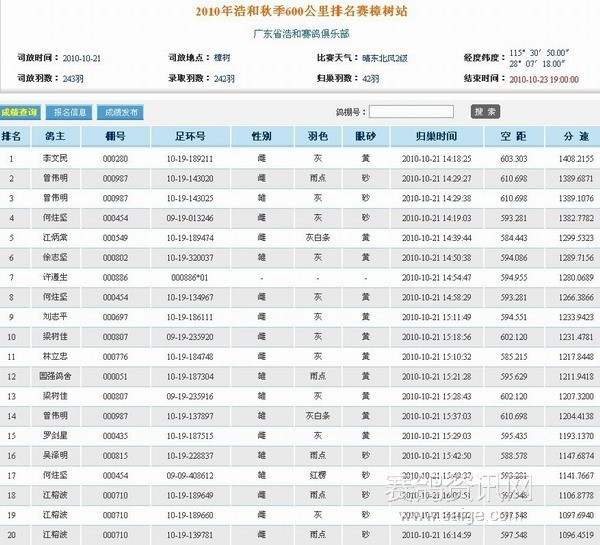Click the 鸽主 column header
The height and width of the screenshot is (545, 600).
click(55, 136)
